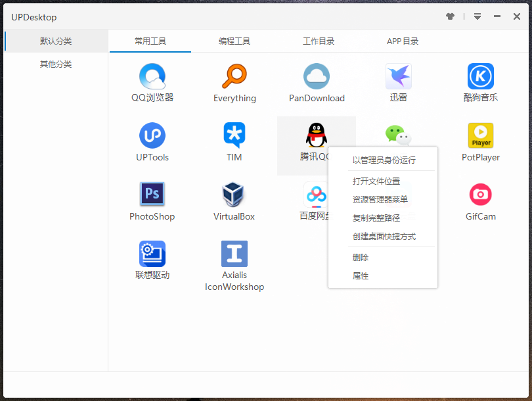
Task: Minimize the UPDesktop window
Action: click(497, 16)
